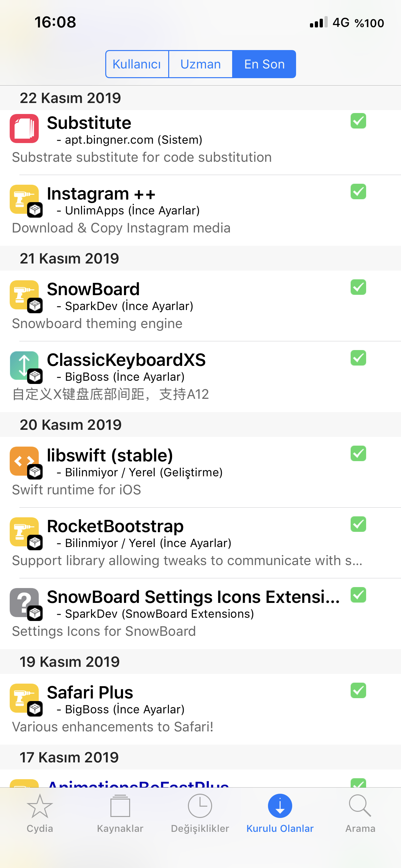Switch to the Uzman segment
Screen dimensions: 401x868
(x=200, y=64)
